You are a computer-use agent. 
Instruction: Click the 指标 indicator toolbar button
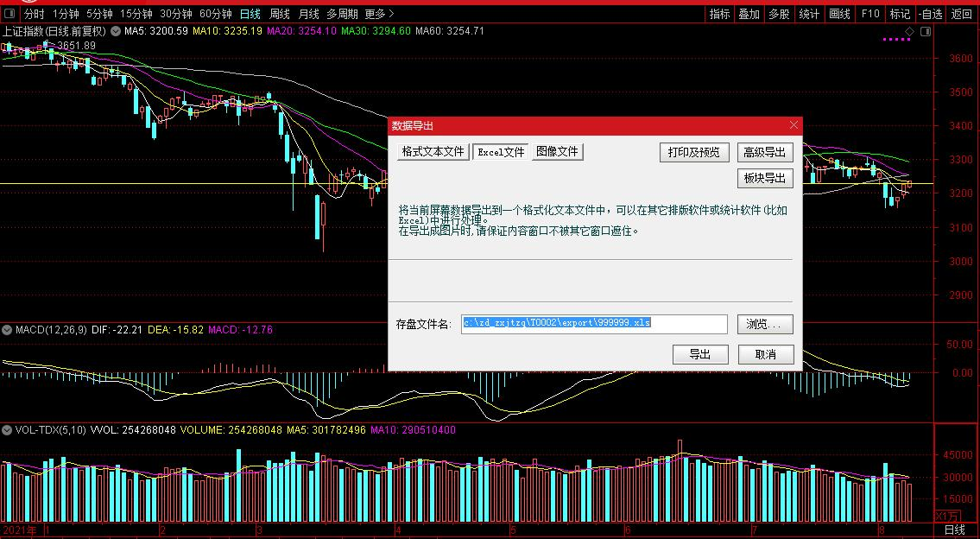(x=719, y=14)
